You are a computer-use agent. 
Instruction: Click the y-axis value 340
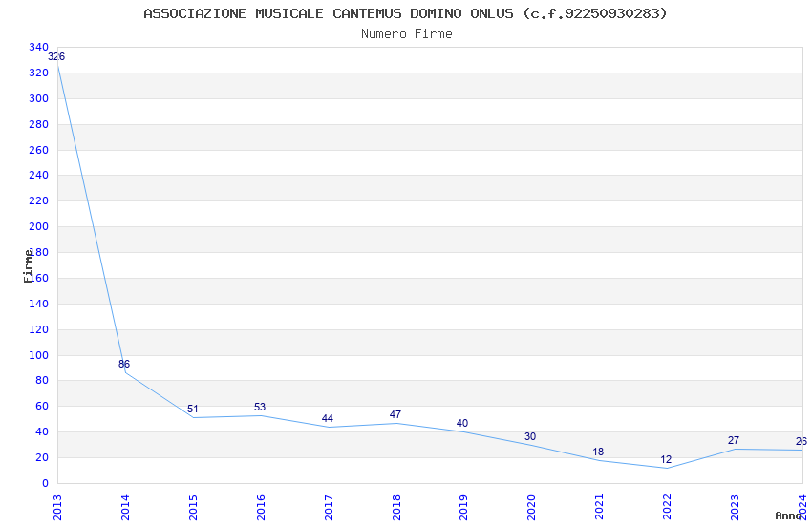pyautogui.click(x=39, y=48)
